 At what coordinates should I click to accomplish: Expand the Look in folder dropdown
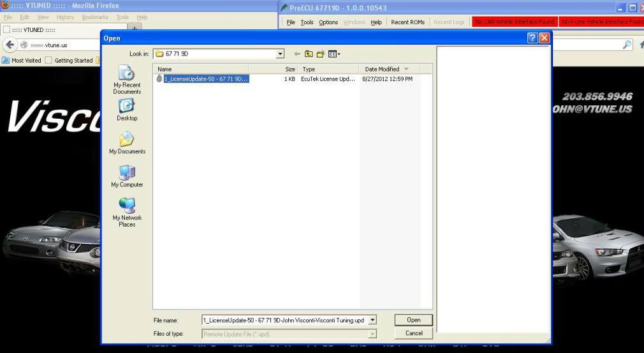(280, 54)
